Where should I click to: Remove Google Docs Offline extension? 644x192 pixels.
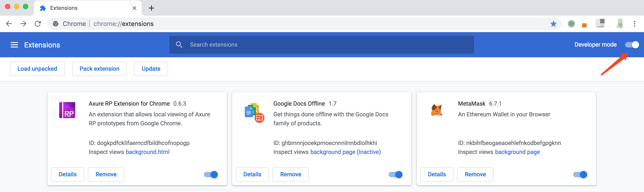pyautogui.click(x=290, y=175)
